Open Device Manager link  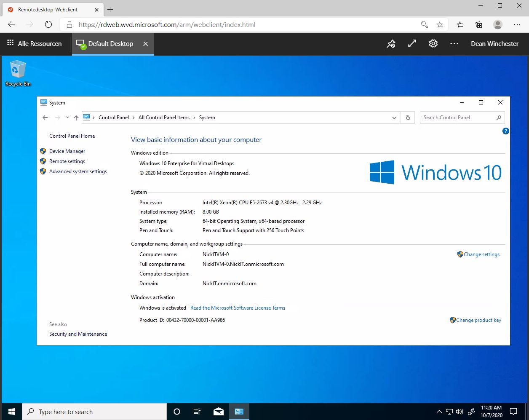[x=67, y=151]
